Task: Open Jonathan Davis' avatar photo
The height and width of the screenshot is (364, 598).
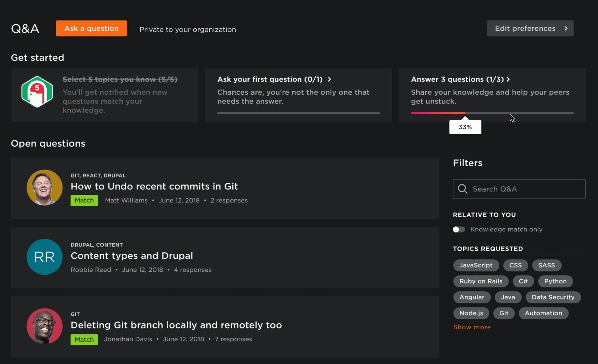Action: [x=44, y=326]
